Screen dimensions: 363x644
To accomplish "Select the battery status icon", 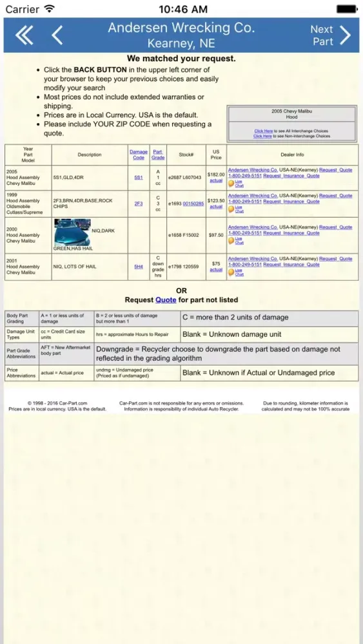I will tap(346, 8).
